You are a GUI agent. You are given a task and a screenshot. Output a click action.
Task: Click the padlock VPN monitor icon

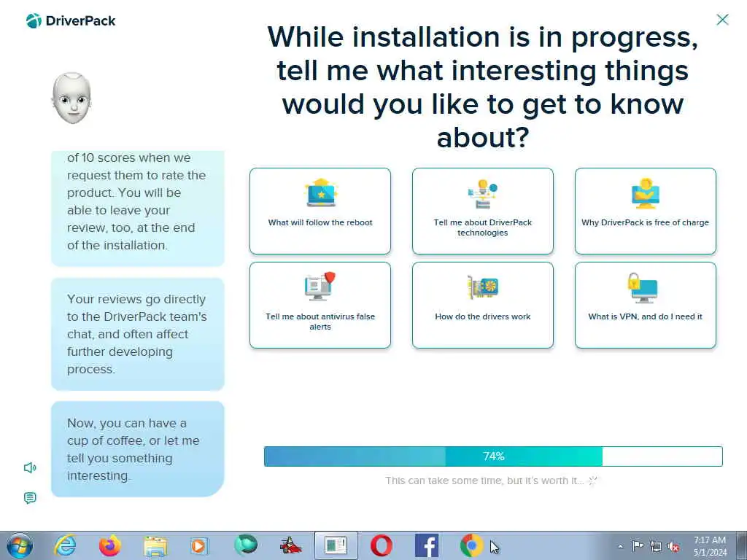pos(643,287)
